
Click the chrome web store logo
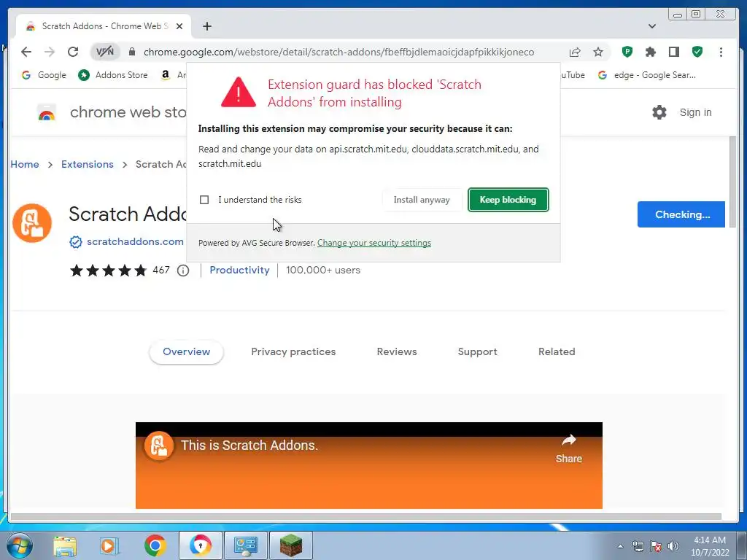click(47, 113)
